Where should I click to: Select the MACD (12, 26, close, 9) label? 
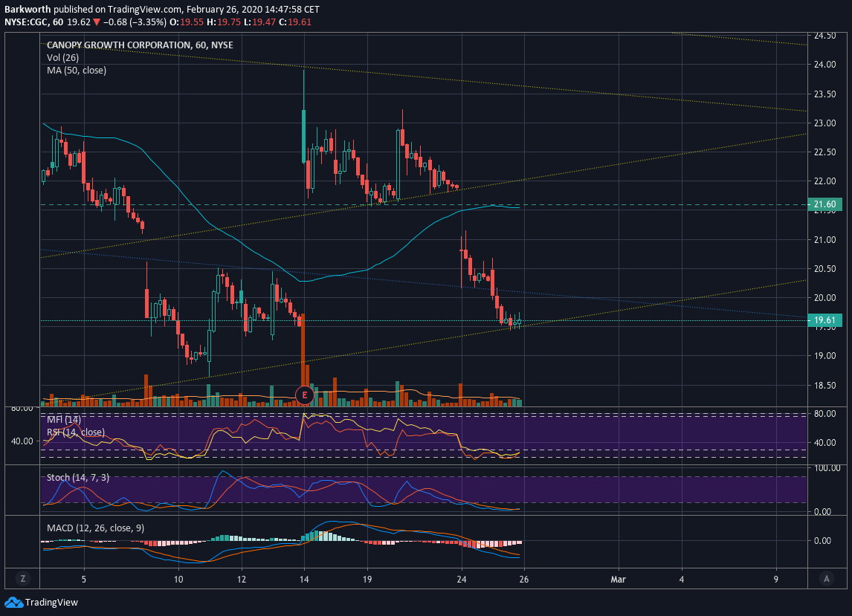96,528
